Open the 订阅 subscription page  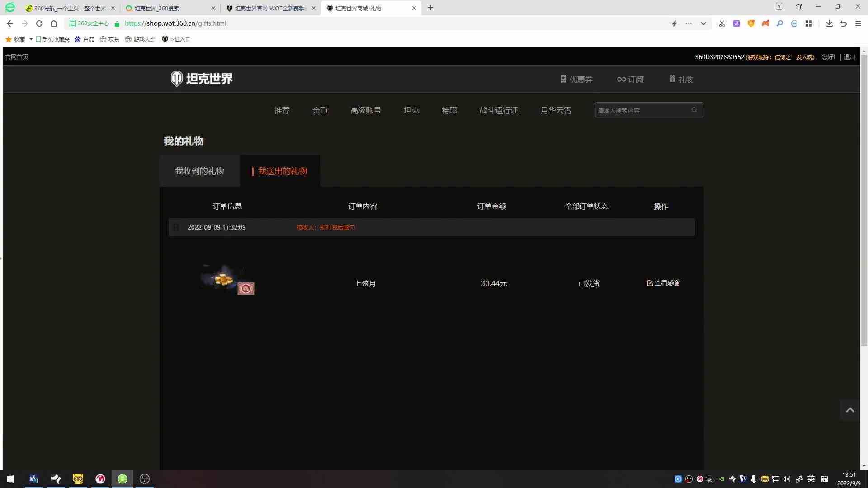pos(630,79)
